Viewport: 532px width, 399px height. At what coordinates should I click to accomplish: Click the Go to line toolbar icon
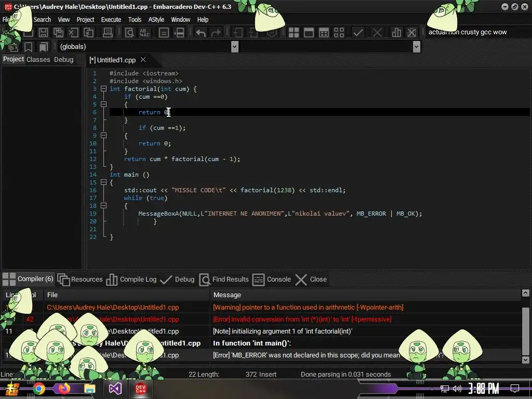pos(179,33)
